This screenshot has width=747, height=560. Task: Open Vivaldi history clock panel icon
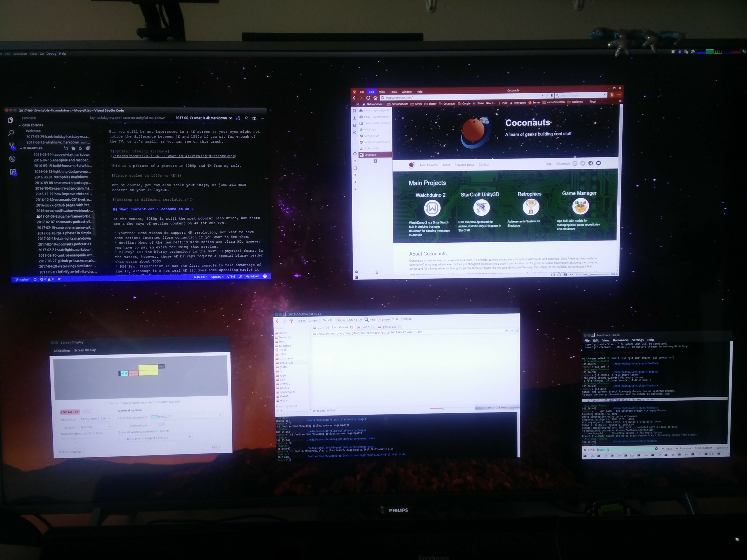[355, 132]
